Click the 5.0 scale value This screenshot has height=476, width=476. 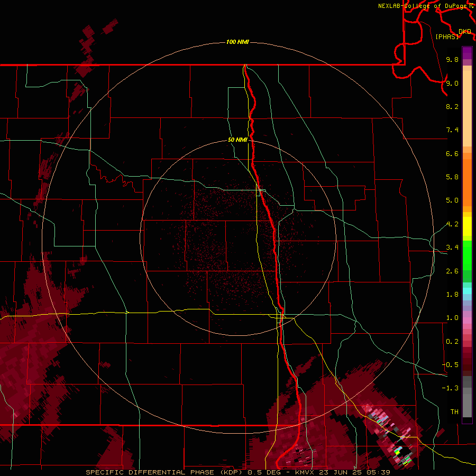pos(452,200)
